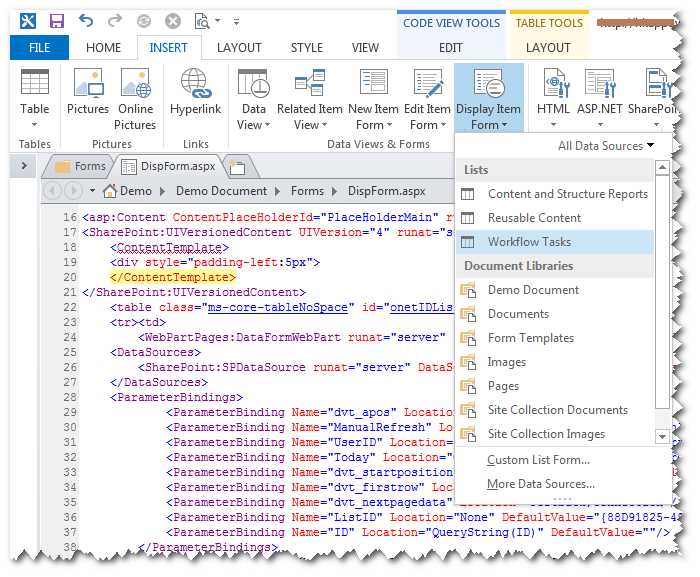Image resolution: width=700 pixels, height=577 pixels.
Task: Select Pages library
Action: pos(554,386)
